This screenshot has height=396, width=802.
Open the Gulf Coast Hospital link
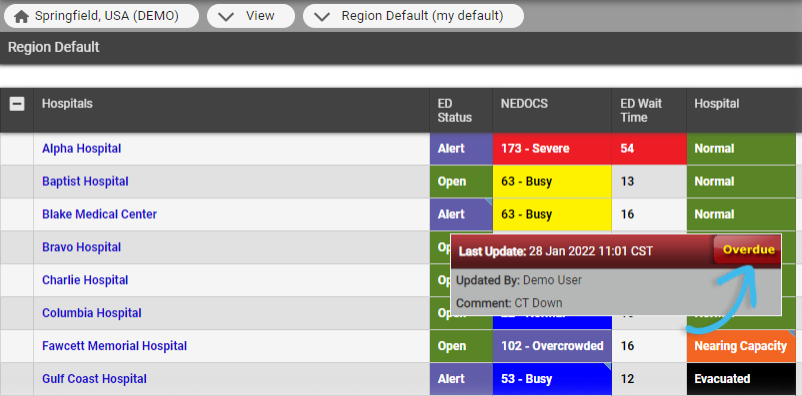pyautogui.click(x=94, y=379)
